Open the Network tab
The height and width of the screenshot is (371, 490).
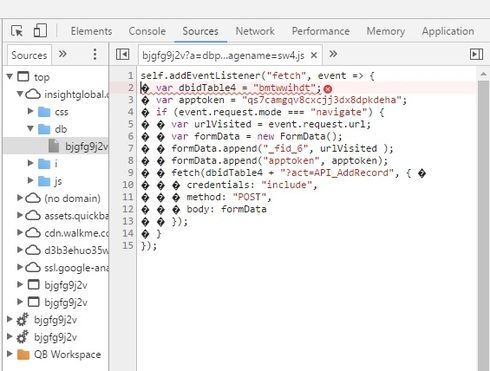tap(255, 31)
